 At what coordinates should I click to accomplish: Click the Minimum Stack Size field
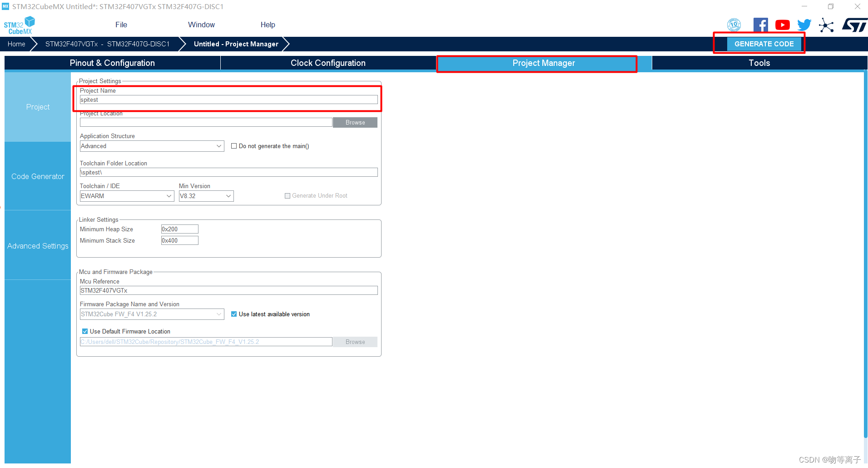tap(180, 241)
